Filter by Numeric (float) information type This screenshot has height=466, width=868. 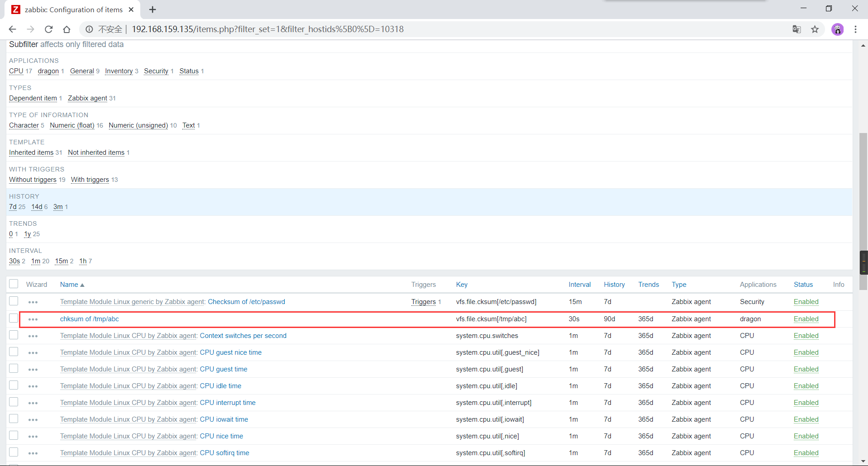[x=72, y=125]
